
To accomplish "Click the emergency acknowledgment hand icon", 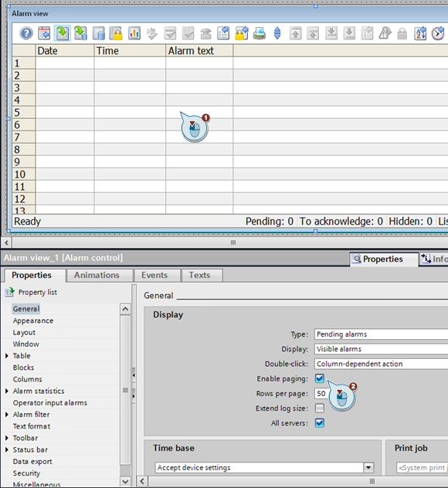I will [152, 33].
